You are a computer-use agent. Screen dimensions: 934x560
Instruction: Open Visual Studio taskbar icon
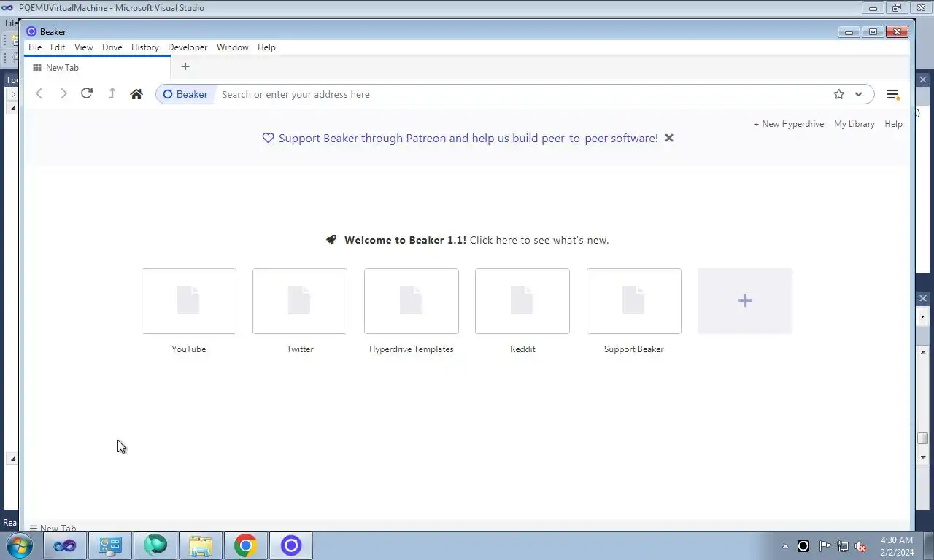(65, 545)
